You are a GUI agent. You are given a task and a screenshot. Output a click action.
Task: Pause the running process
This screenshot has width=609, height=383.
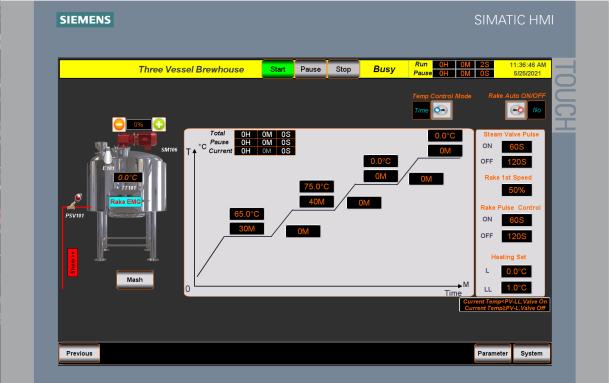coord(310,69)
